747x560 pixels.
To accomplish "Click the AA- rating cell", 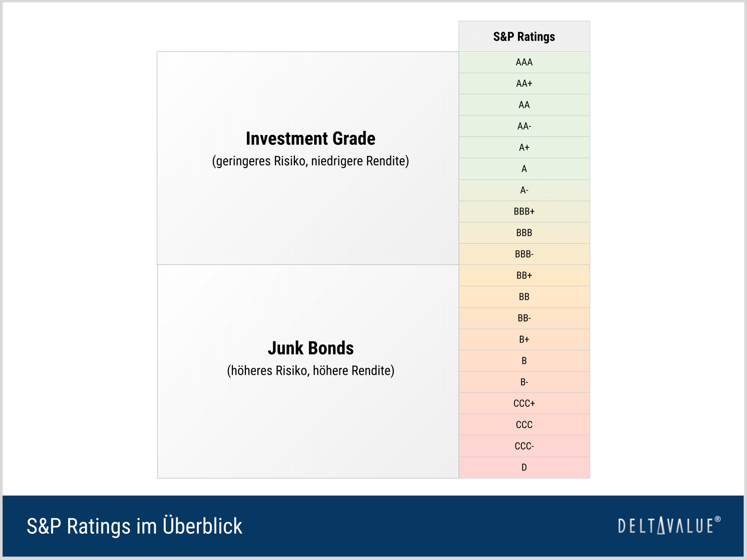I will click(x=524, y=126).
